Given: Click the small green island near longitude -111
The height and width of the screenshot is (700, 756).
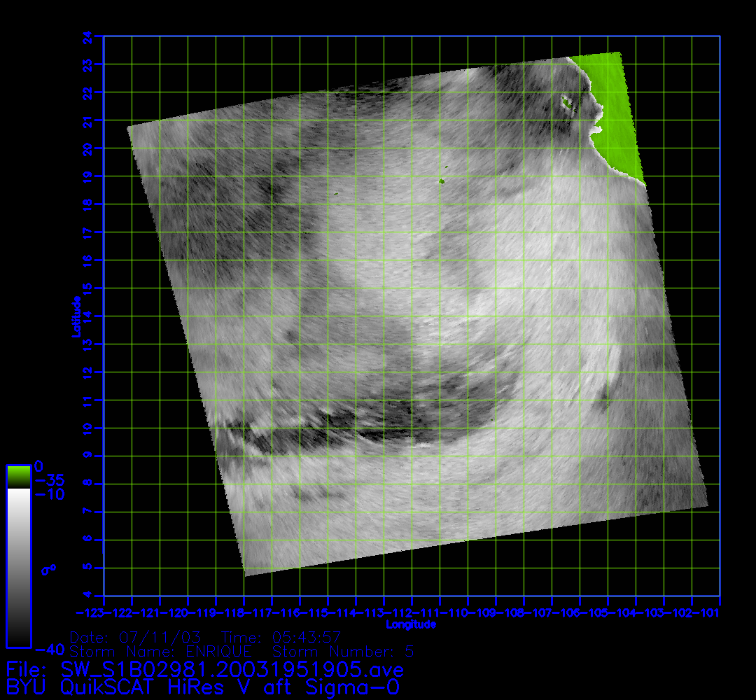Looking at the screenshot, I should [442, 181].
